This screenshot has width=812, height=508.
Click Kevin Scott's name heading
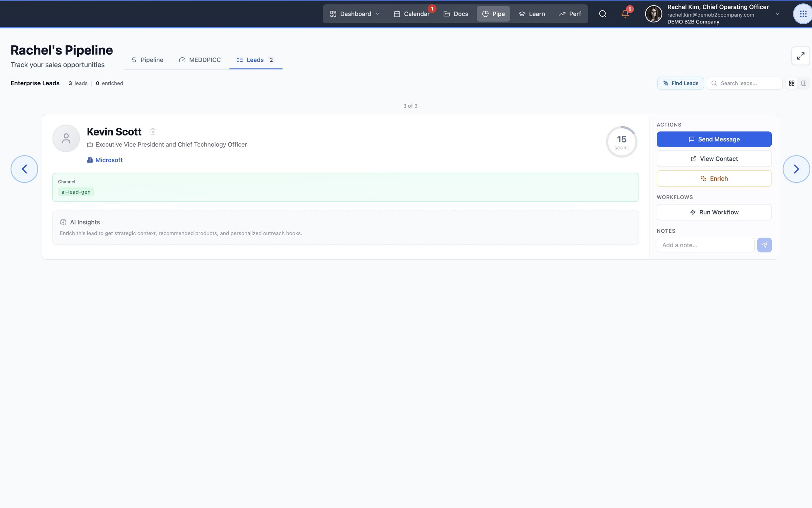pos(114,131)
